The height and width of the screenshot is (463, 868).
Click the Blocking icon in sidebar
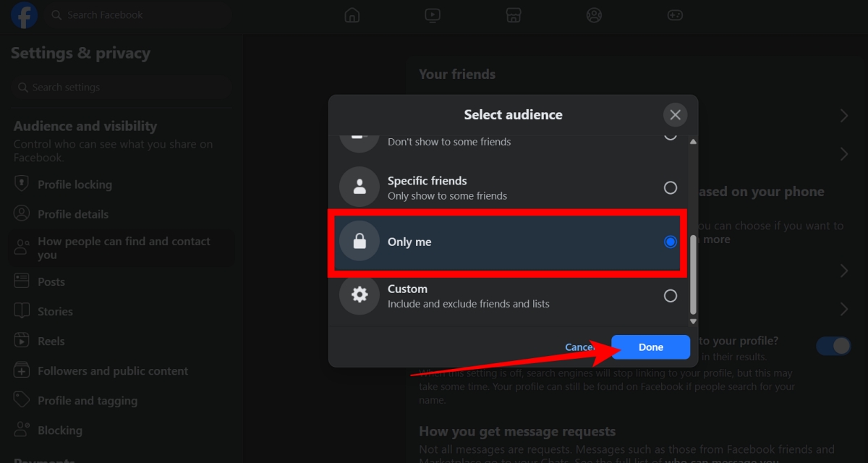click(x=22, y=430)
